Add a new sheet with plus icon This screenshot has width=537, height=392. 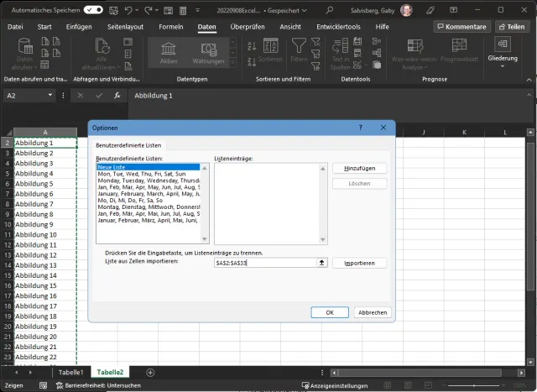(x=150, y=372)
